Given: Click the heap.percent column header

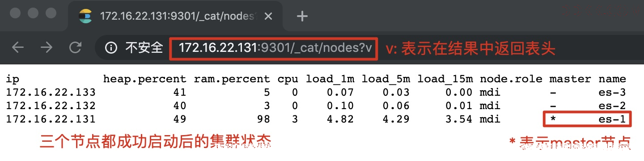Looking at the screenshot, I should (x=144, y=80).
